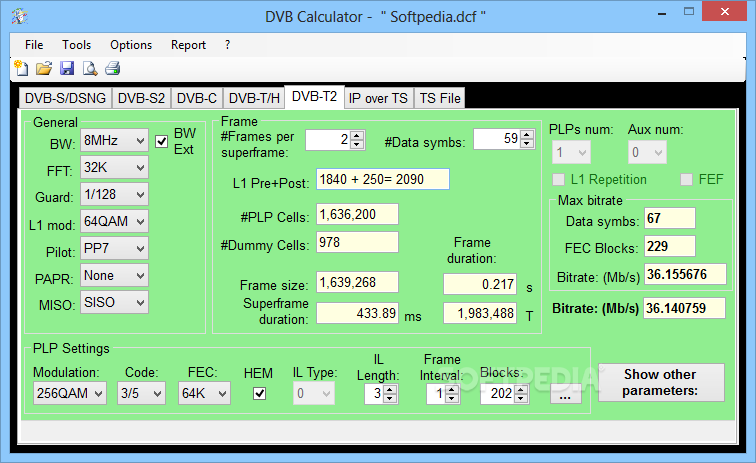756x463 pixels.
Task: Open the Tools menu
Action: [77, 45]
